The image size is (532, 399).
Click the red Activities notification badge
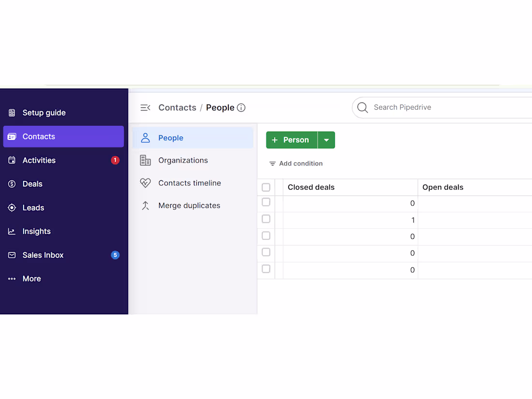coord(116,160)
